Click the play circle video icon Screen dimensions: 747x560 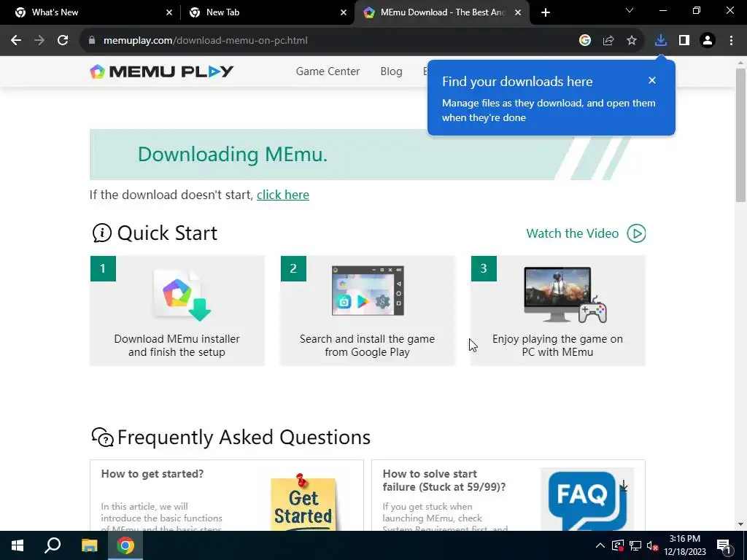coord(636,233)
